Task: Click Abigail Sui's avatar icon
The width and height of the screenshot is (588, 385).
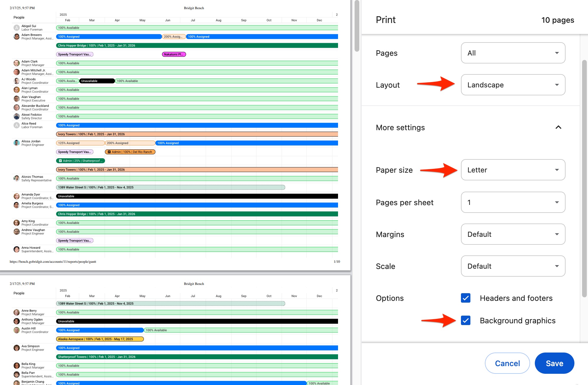Action: [x=17, y=28]
